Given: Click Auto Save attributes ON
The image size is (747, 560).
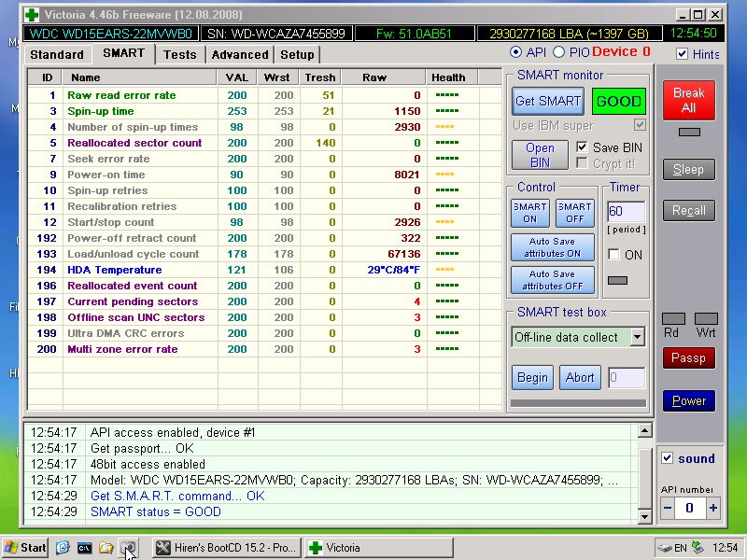Looking at the screenshot, I should tap(552, 247).
